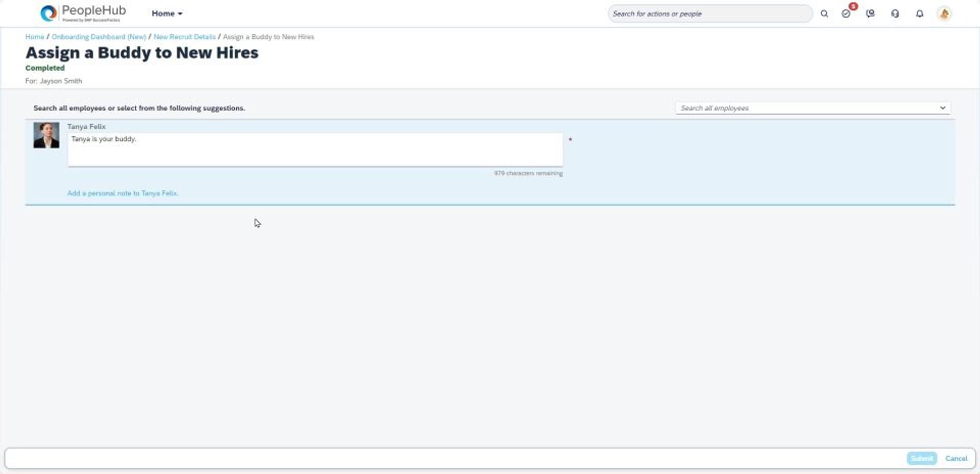Click the 'Assign a Buddy to New Hires' heading
Screen dimensions: 980x474
(x=142, y=53)
